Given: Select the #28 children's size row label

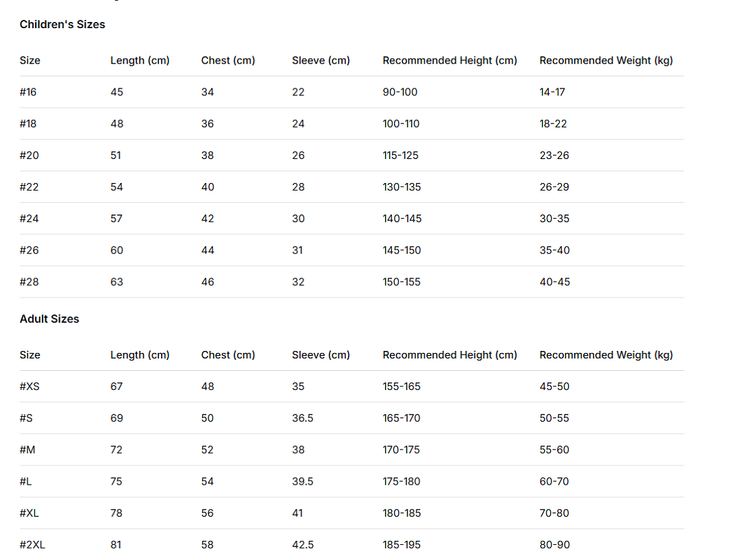Looking at the screenshot, I should click(29, 282).
